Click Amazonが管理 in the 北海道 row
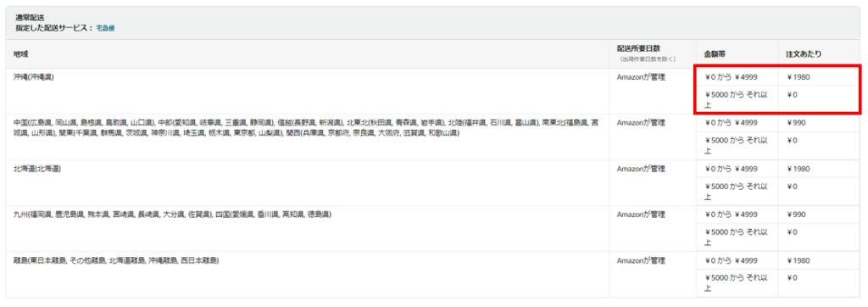The image size is (868, 307). tap(641, 169)
